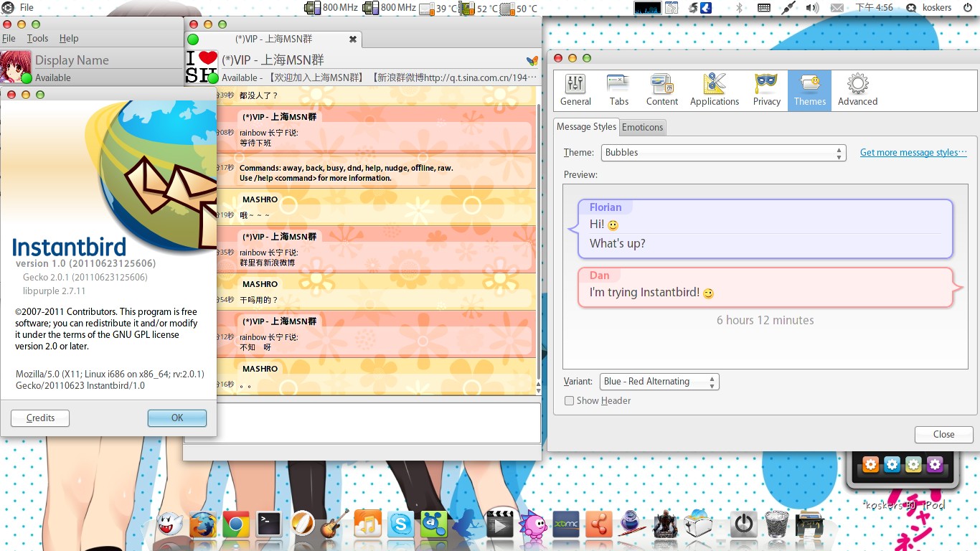This screenshot has width=980, height=551.
Task: Click OK in the About Instantbird dialog
Action: click(177, 418)
